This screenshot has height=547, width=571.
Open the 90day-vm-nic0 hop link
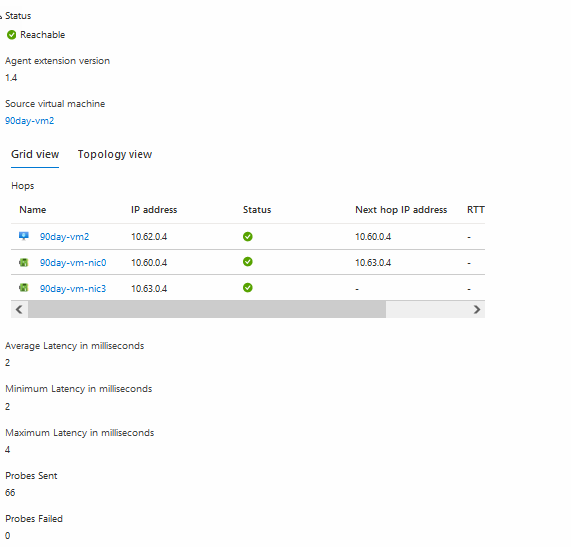73,263
